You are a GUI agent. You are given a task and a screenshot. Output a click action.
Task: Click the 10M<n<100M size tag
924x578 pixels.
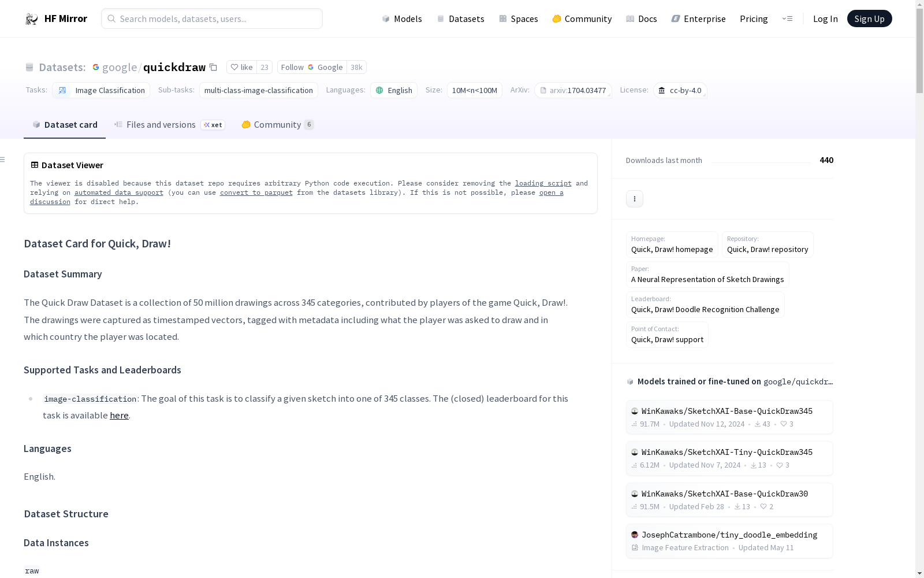tap(475, 90)
